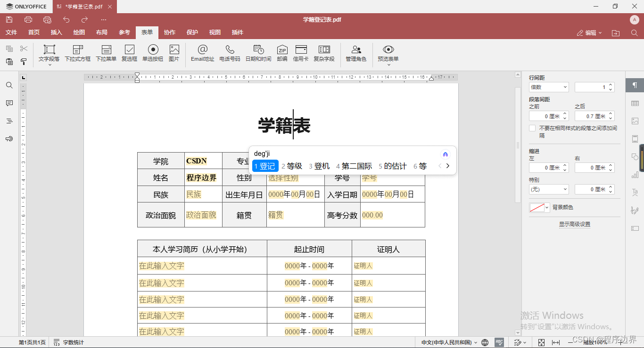This screenshot has width=644, height=348.
Task: Switch to the 协作 tab
Action: pyautogui.click(x=170, y=32)
